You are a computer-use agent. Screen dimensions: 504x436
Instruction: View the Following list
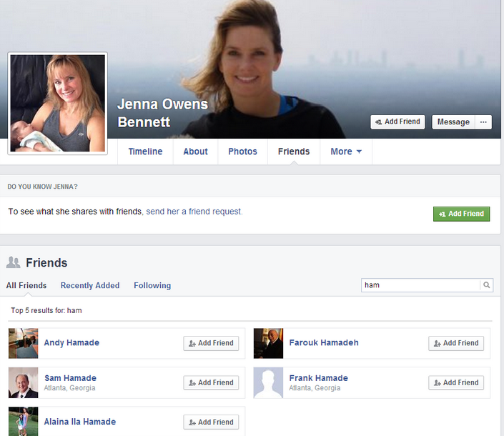tap(152, 285)
